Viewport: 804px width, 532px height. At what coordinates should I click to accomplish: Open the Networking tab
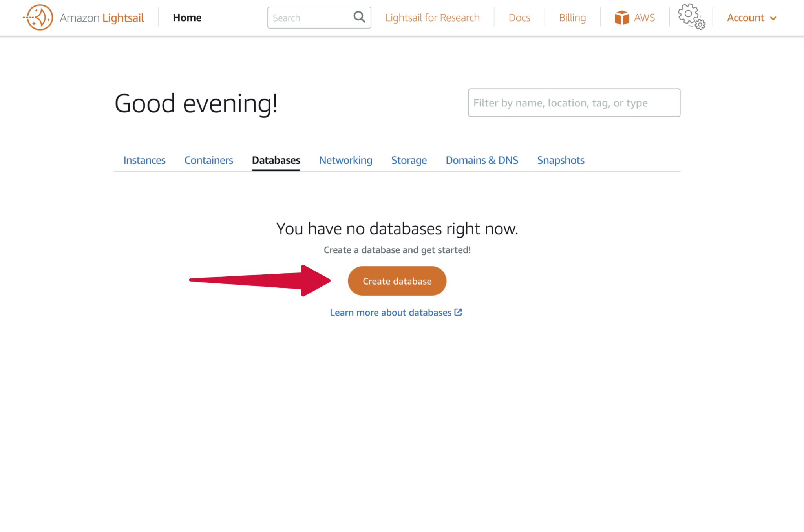[x=345, y=160]
